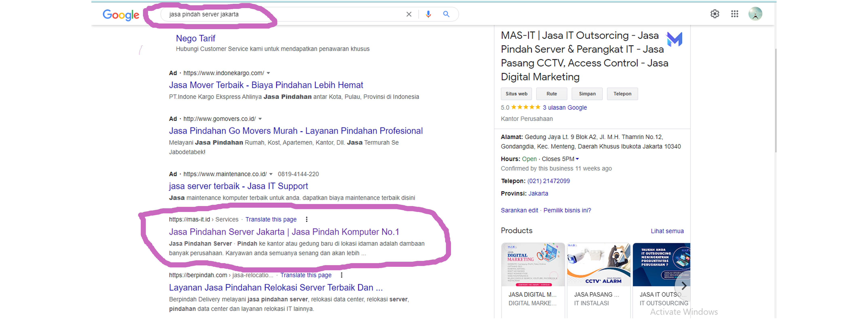868x319 pixels.
Task: Click the Google logo
Action: coord(121,15)
